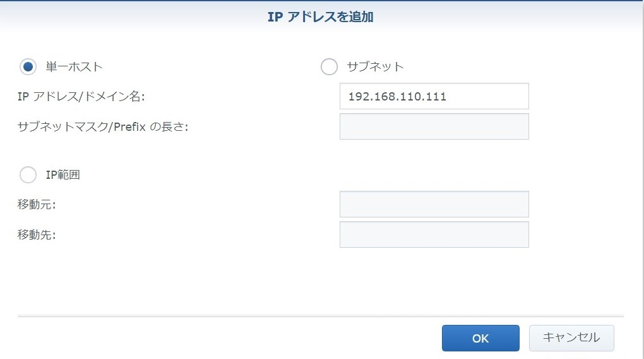Enable the IP範囲 radio button
Image resolution: width=644 pixels, height=359 pixels.
point(28,175)
